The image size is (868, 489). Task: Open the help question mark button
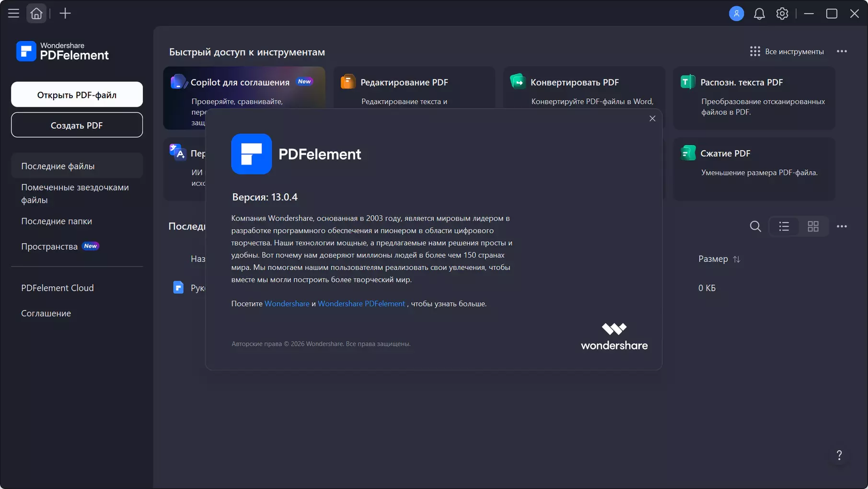click(839, 455)
